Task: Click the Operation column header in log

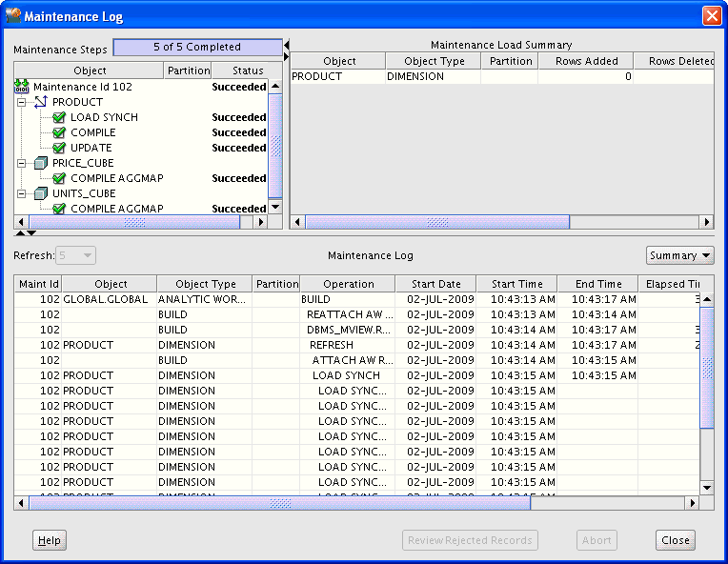Action: pos(348,284)
